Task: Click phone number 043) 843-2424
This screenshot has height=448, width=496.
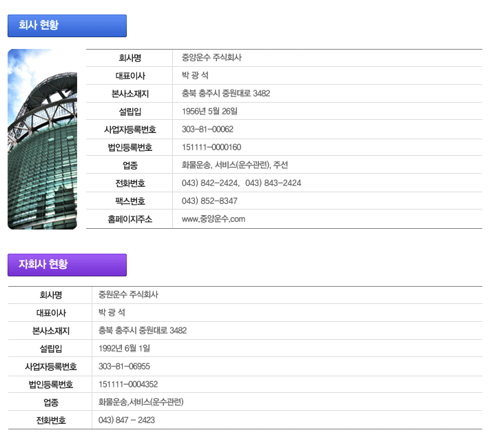Action: click(273, 183)
